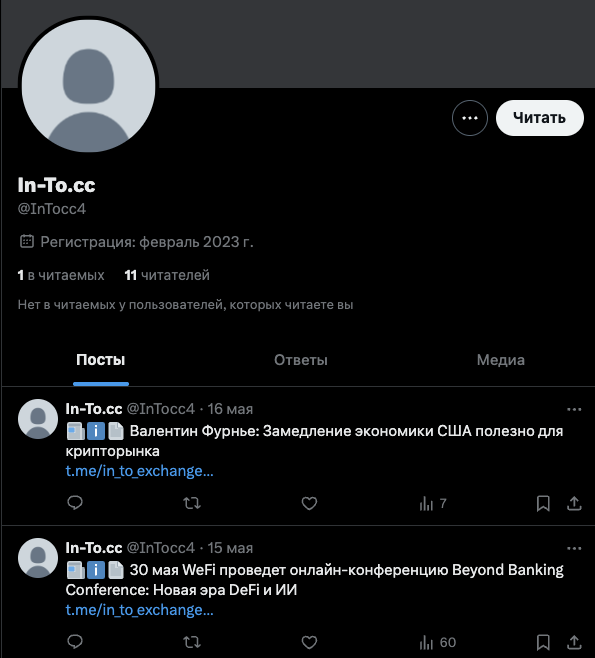This screenshot has height=658, width=595.
Task: Like the post about Валентин Фурнье
Action: pos(309,503)
